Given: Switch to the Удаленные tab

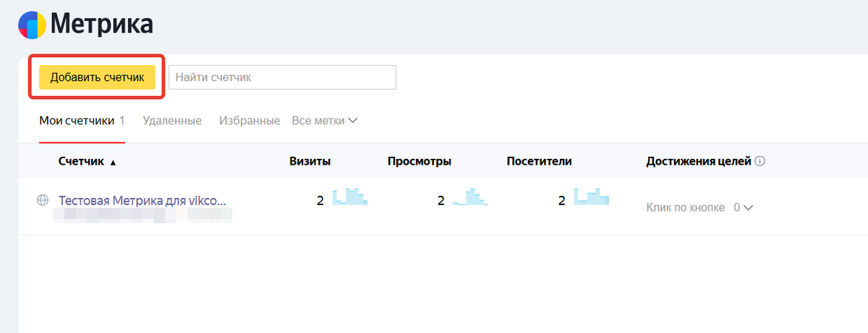Looking at the screenshot, I should 172,121.
